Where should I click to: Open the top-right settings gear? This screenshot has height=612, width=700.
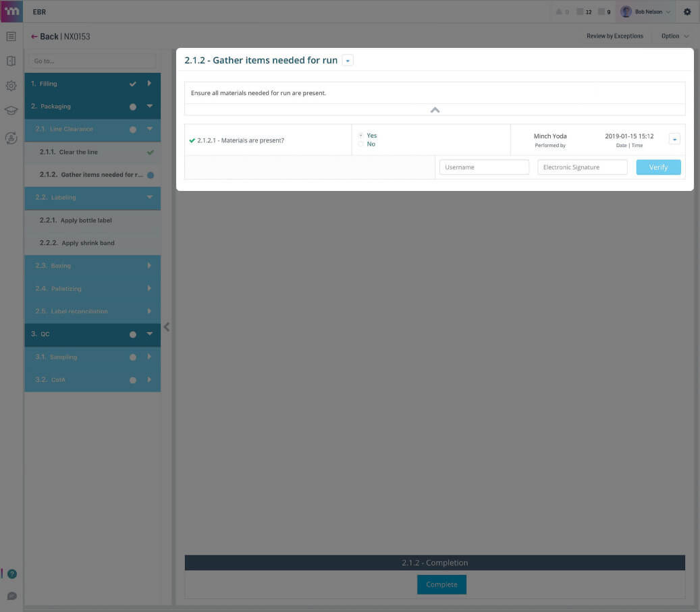[x=687, y=11]
